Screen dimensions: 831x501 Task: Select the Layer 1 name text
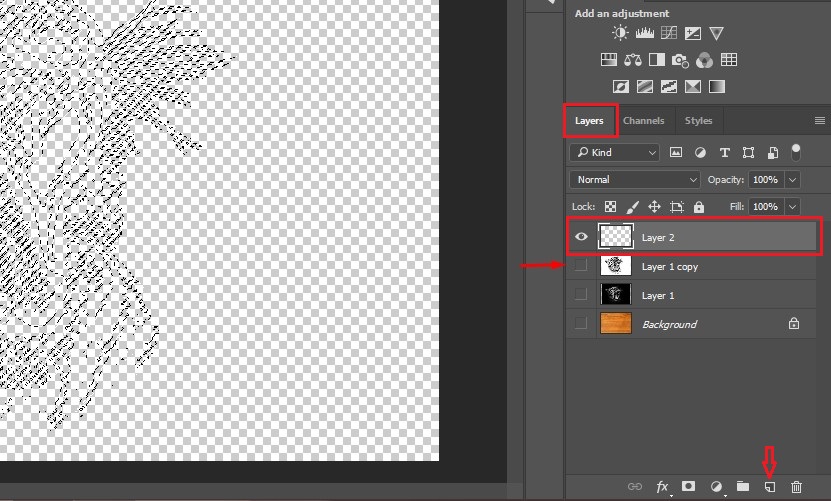658,295
